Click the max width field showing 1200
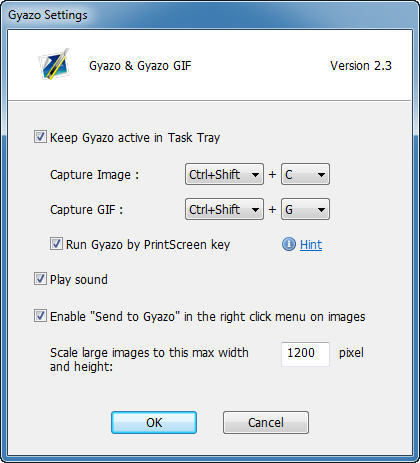This screenshot has height=463, width=420. pos(305,354)
